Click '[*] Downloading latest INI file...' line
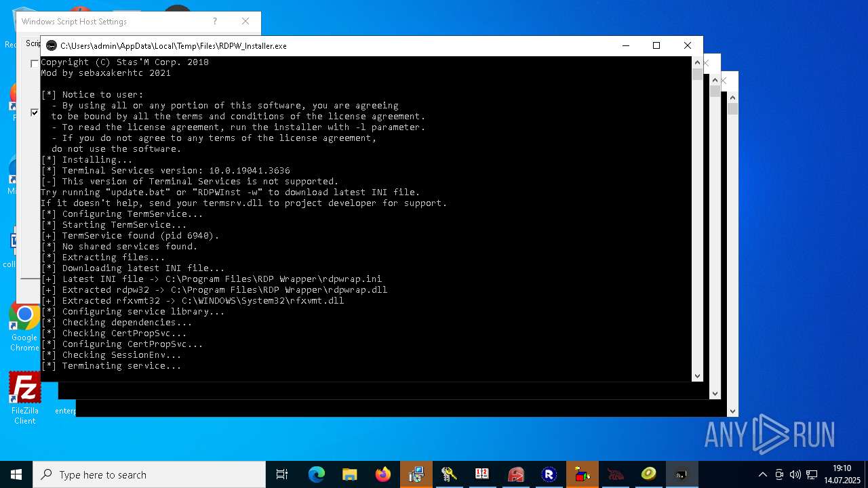Screen dimensions: 868x488 pos(133,268)
